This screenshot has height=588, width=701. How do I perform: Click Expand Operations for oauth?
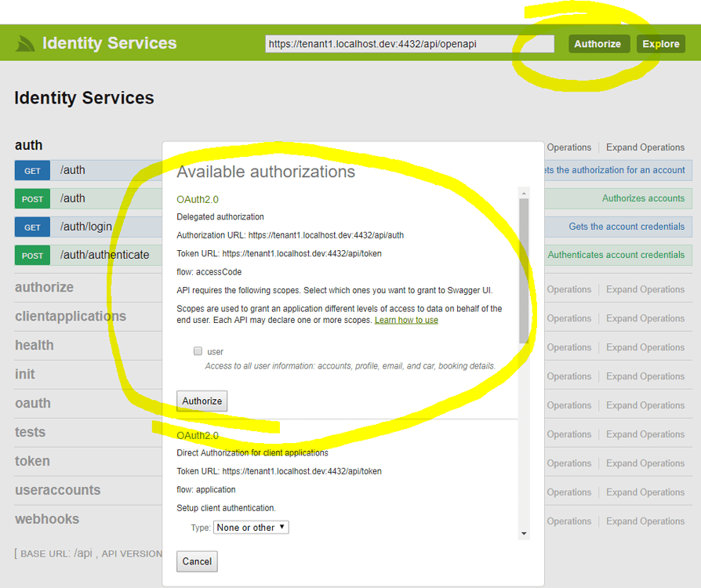(645, 405)
